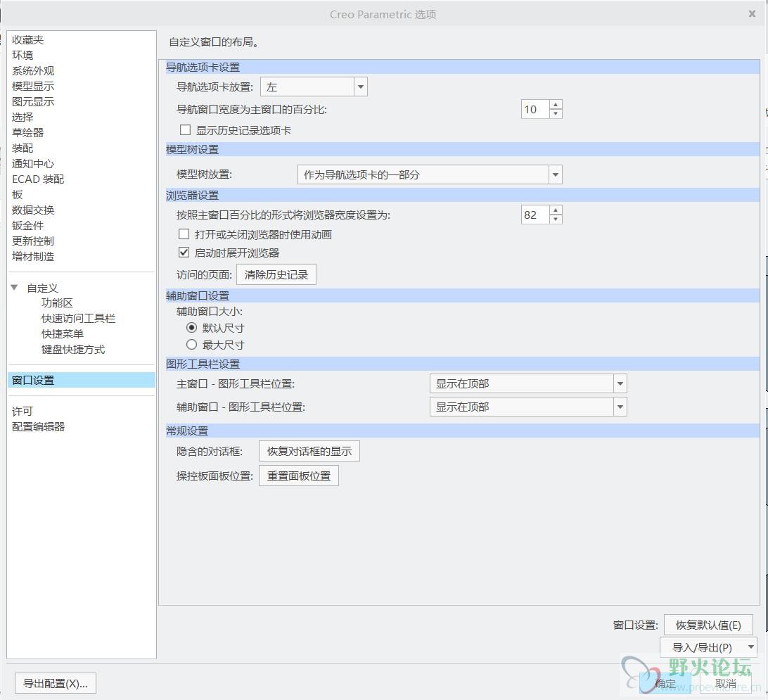Image resolution: width=768 pixels, height=700 pixels.
Task: Select 增材制造 in sidebar
Action: pos(33,256)
